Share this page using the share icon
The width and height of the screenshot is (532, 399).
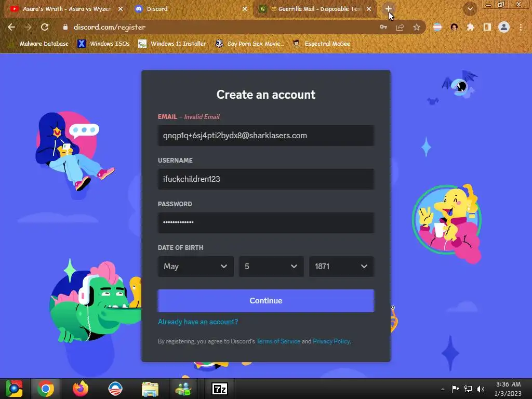[400, 27]
